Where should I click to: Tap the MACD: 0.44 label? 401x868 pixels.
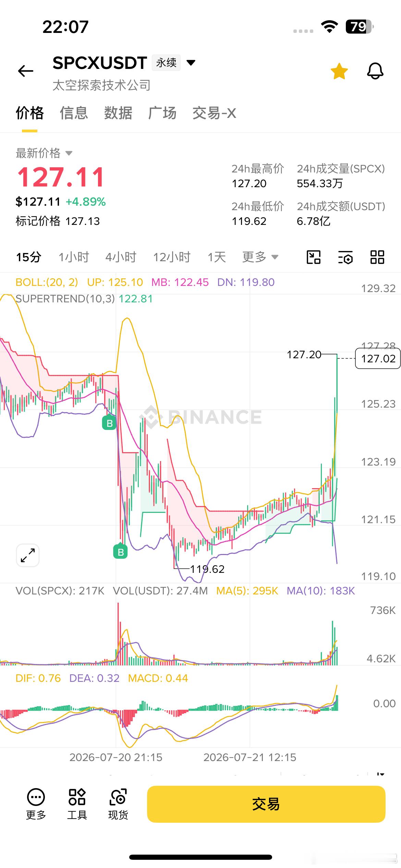click(158, 678)
